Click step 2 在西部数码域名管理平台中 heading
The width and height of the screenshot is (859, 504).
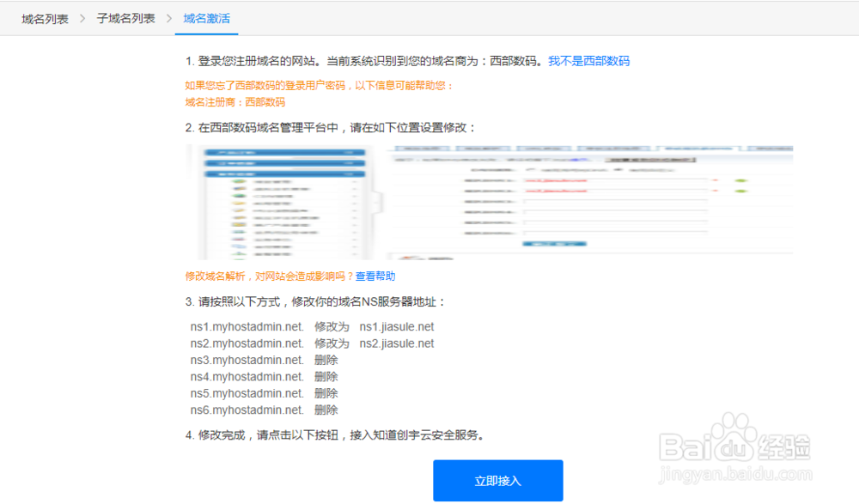coord(331,128)
